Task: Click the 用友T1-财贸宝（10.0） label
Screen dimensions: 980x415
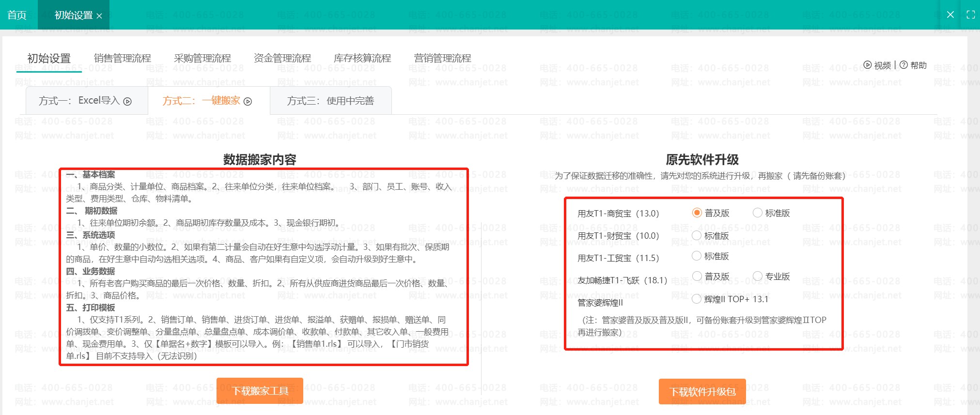Action: point(618,236)
